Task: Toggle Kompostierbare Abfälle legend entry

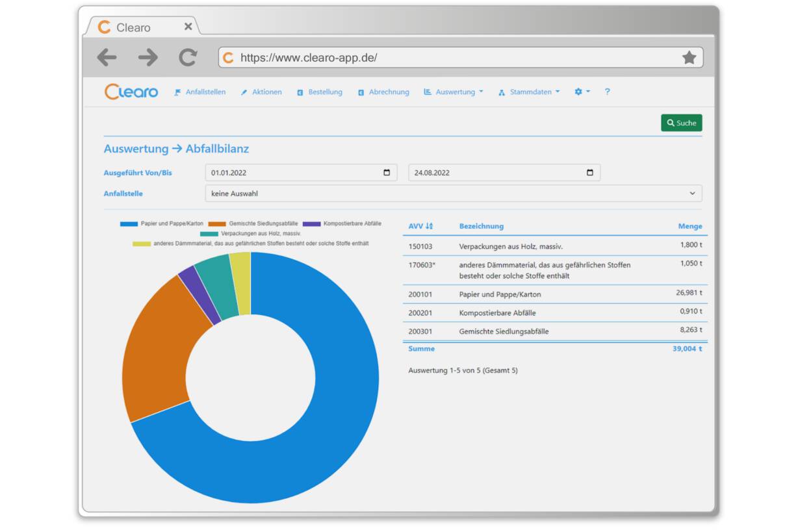Action: [342, 223]
